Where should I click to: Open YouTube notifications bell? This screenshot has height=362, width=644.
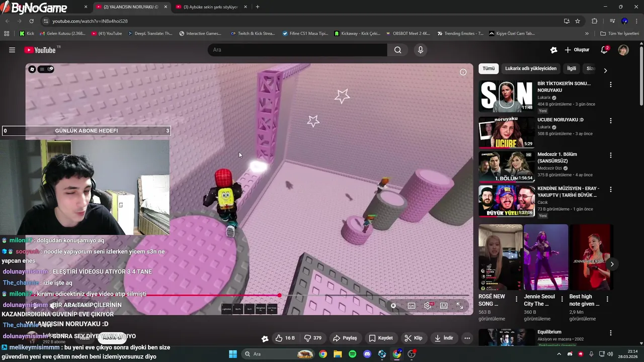click(x=604, y=50)
